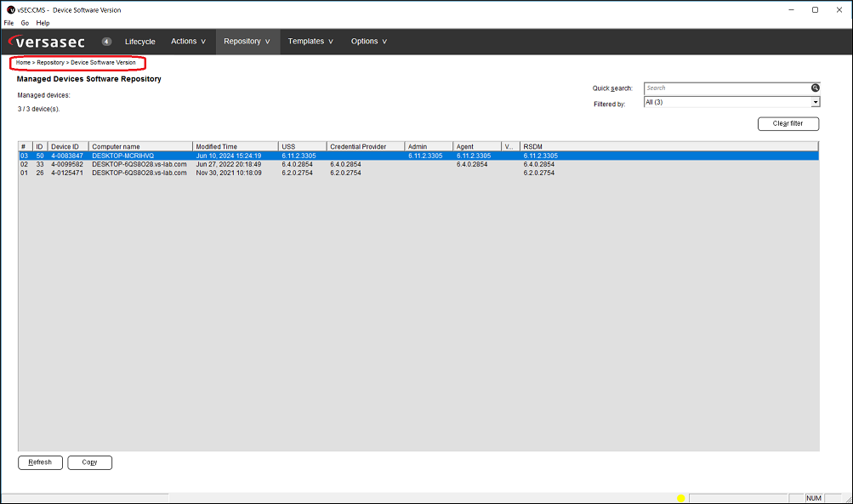Select device ID 4-0099582 cell
Viewport: 853px width, 504px height.
[x=67, y=164]
